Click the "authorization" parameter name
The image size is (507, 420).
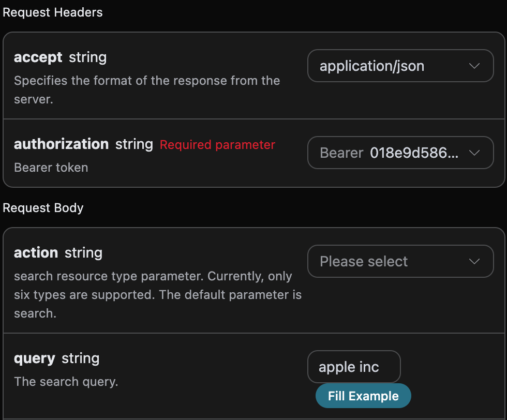[x=61, y=144]
